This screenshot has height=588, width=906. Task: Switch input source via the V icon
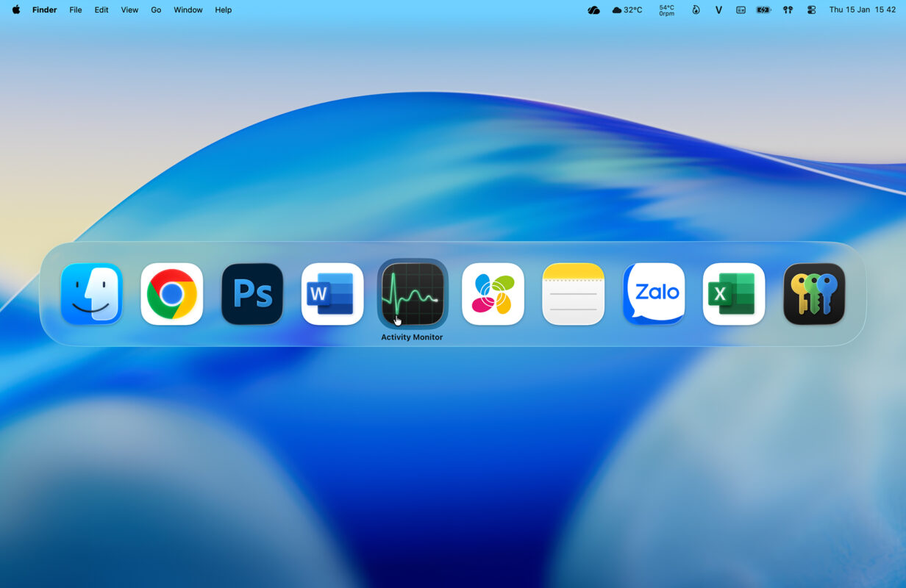[x=718, y=10]
